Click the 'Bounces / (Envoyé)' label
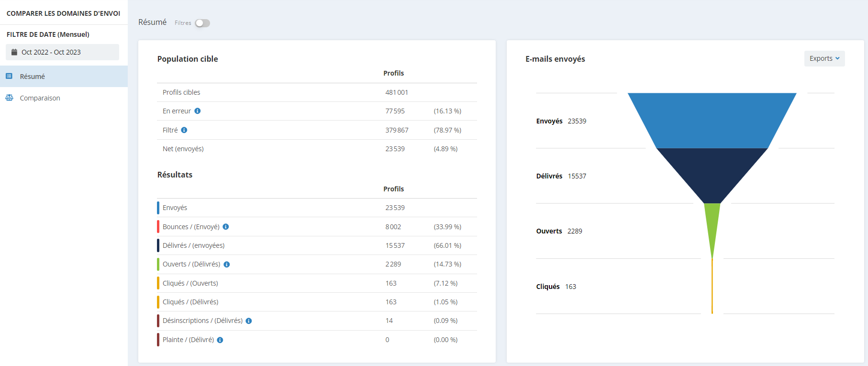This screenshot has height=366, width=868. [x=191, y=227]
